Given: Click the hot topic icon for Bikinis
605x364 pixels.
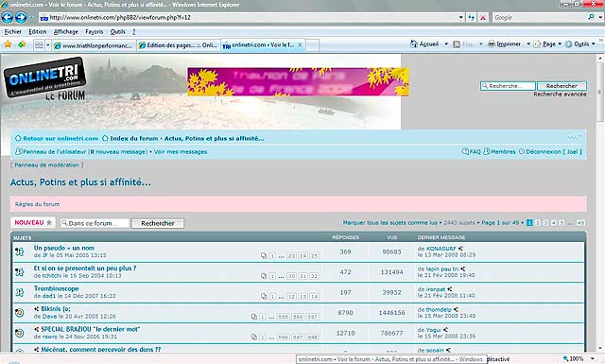Looking at the screenshot, I should pos(20,312).
